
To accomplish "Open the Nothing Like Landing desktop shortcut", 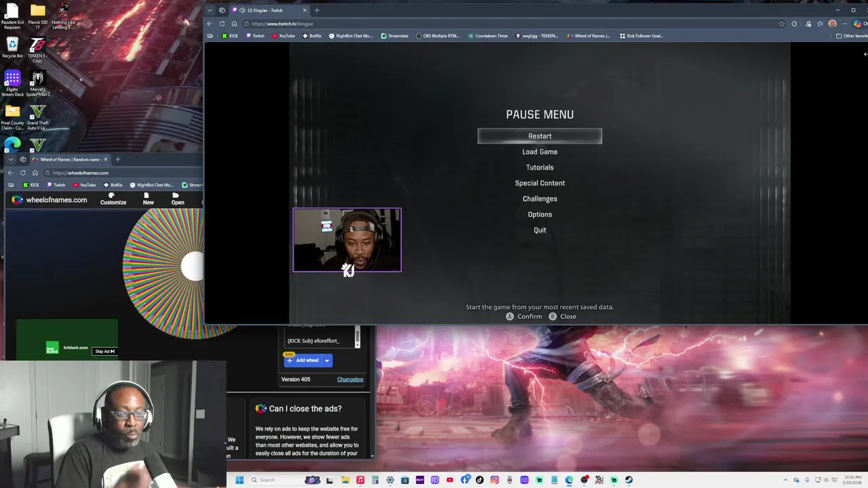I will point(63,16).
